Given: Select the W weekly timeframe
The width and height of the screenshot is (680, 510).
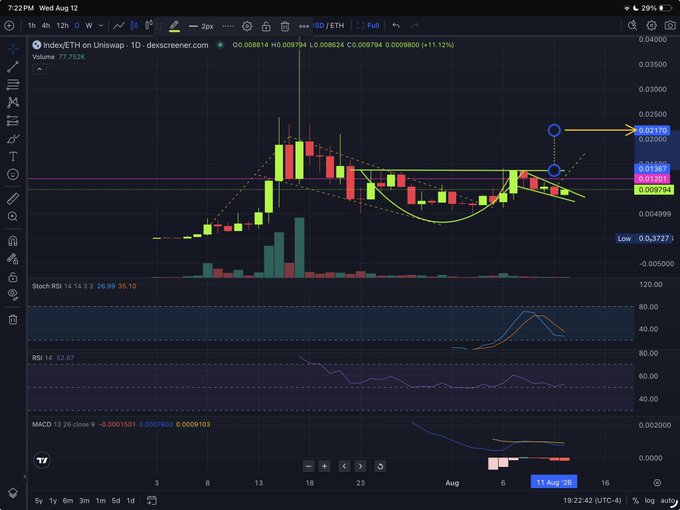Looking at the screenshot, I should (x=89, y=26).
